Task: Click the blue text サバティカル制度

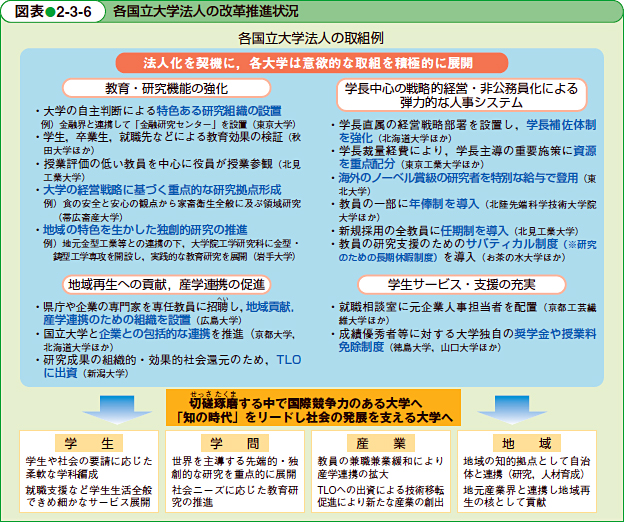Action: [x=512, y=243]
